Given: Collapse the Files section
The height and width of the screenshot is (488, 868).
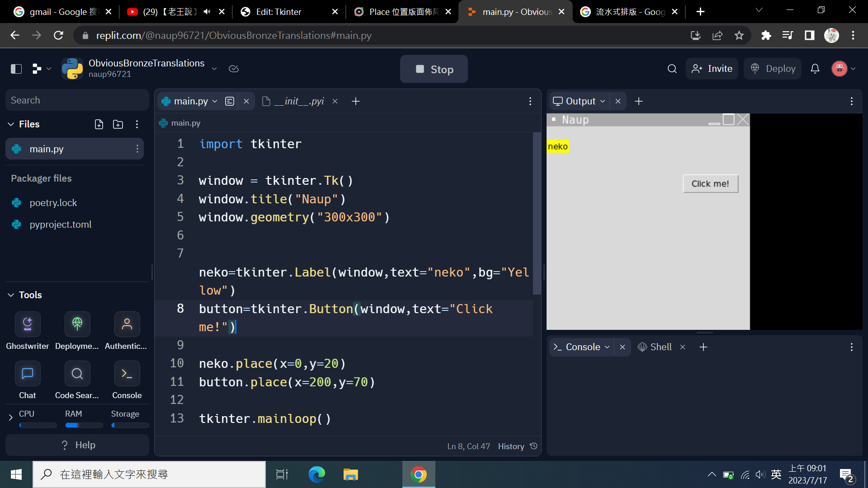Looking at the screenshot, I should 11,124.
